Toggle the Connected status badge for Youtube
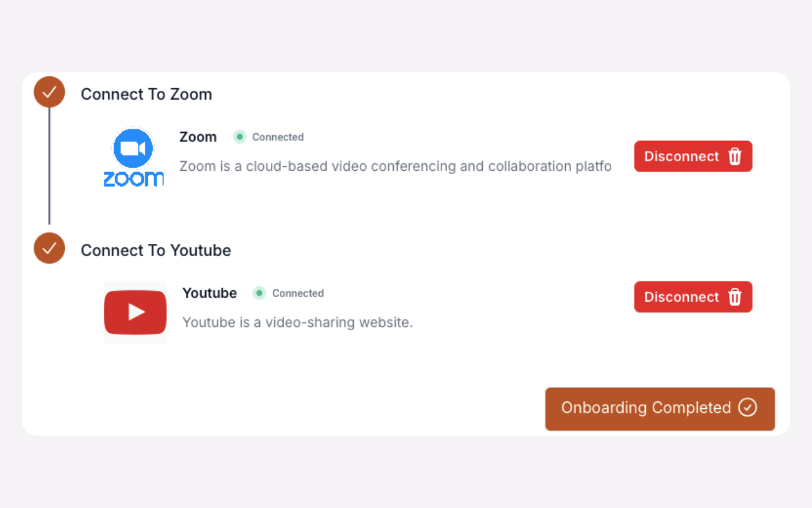Viewport: 812px width, 508px height. click(287, 293)
